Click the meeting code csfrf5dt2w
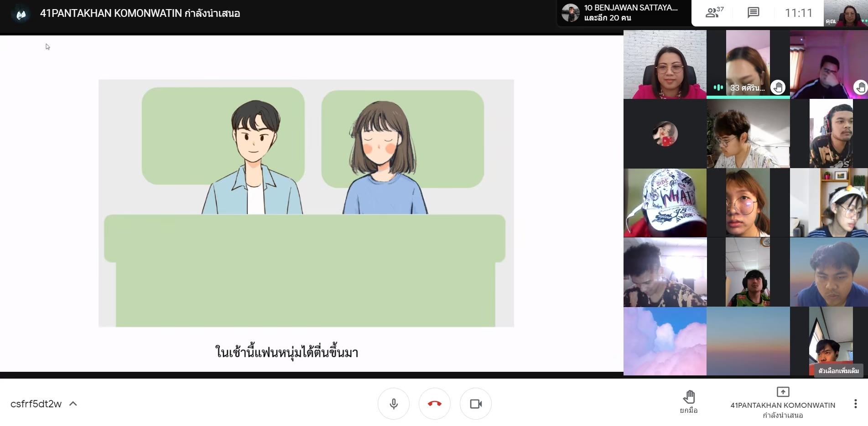This screenshot has height=426, width=868. click(x=36, y=404)
